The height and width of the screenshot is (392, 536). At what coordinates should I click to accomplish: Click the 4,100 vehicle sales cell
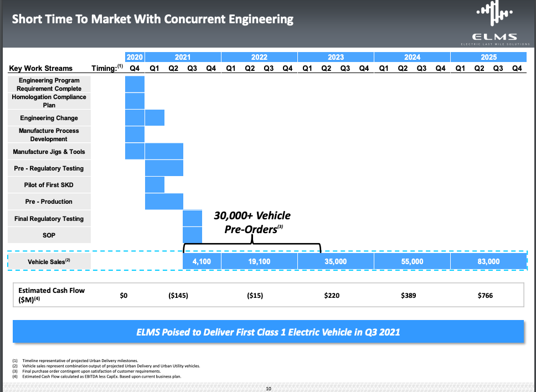[x=202, y=261]
